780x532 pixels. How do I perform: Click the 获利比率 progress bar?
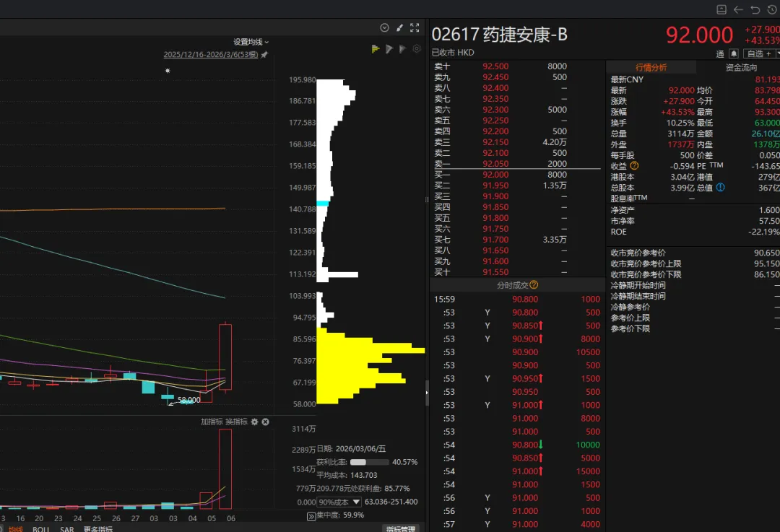click(x=369, y=462)
